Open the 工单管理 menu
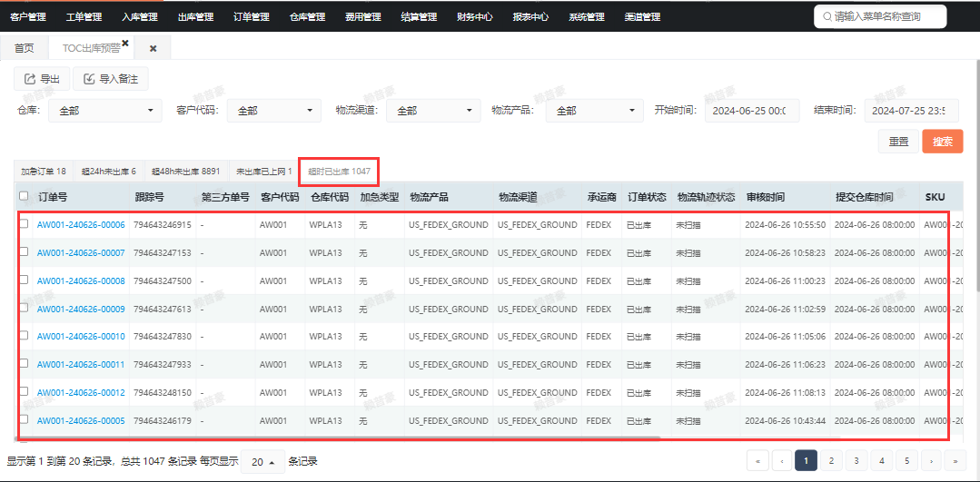The image size is (980, 482). (x=84, y=17)
